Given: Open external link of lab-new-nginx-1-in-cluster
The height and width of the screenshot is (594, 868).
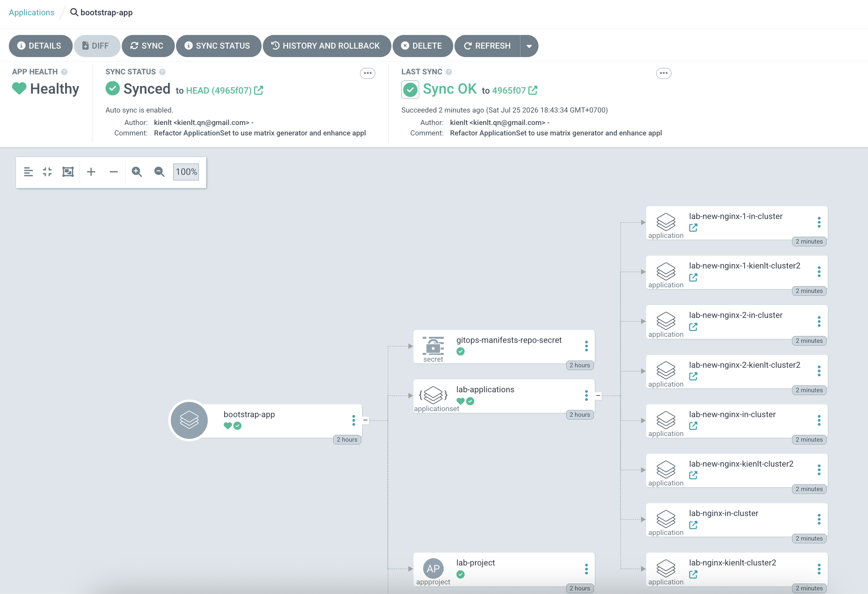Looking at the screenshot, I should [693, 228].
